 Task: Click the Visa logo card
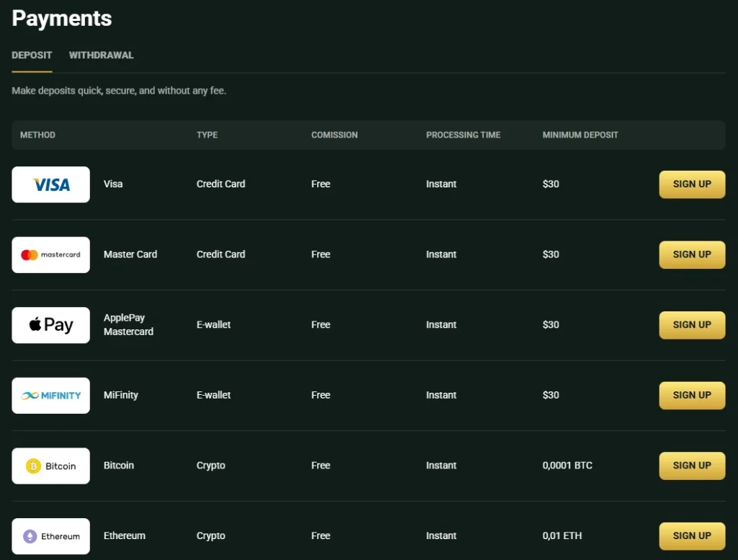(51, 185)
